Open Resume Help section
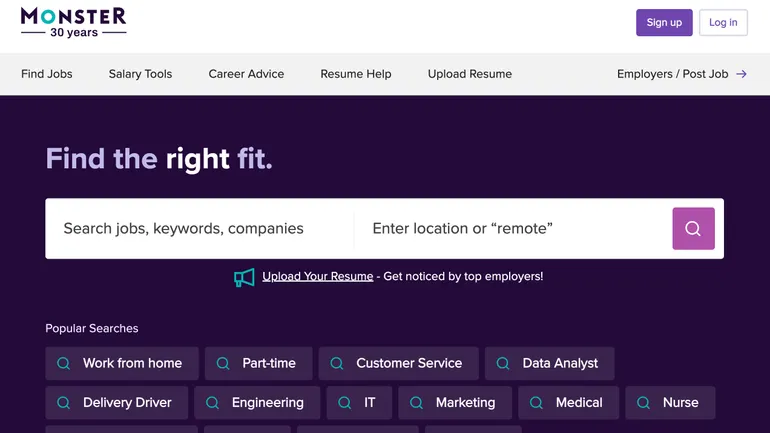 click(x=356, y=74)
